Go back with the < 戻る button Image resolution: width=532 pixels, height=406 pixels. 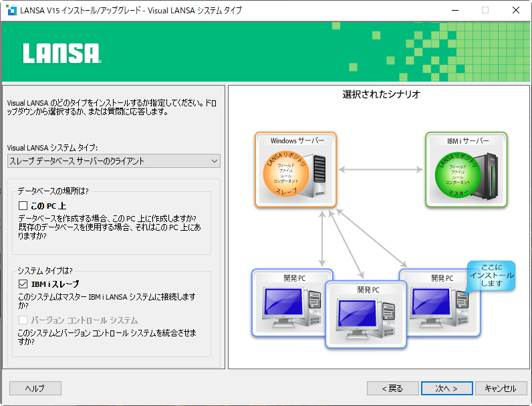click(392, 389)
